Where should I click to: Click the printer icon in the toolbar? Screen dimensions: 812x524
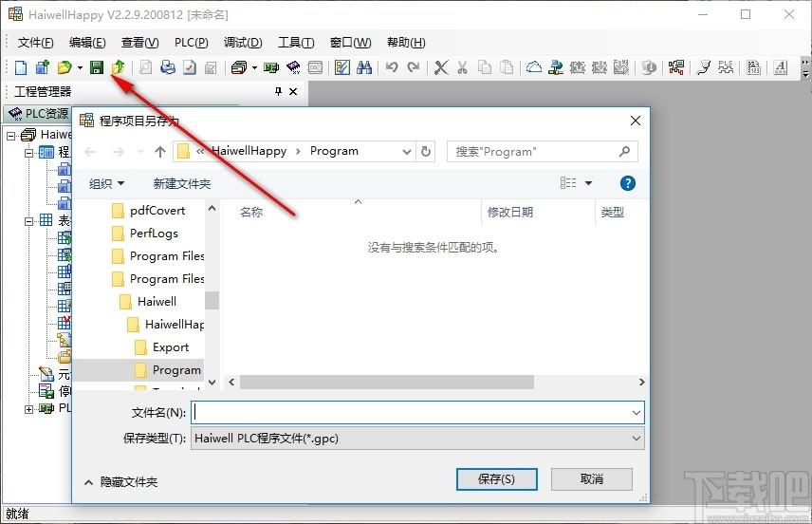click(168, 67)
